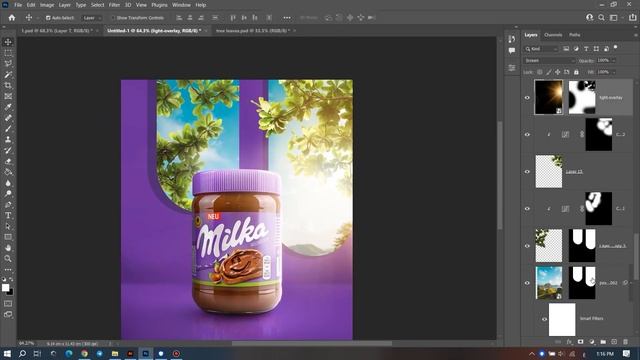Switch to the Channels tab

(553, 35)
